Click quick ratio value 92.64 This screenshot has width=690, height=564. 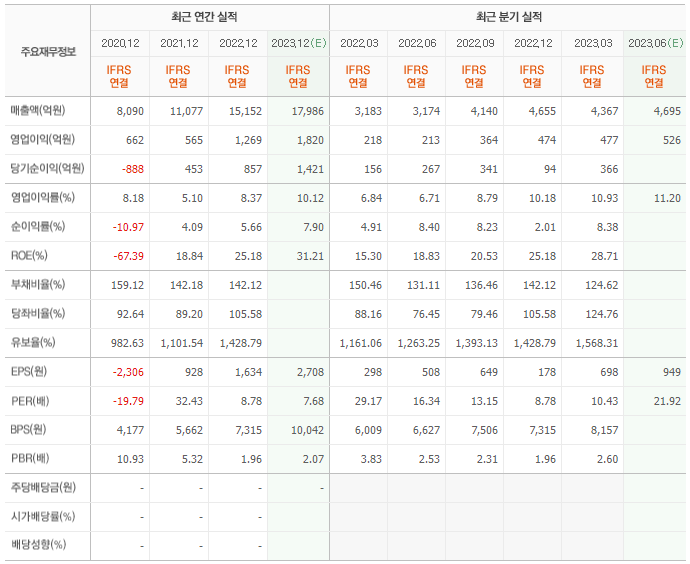click(130, 315)
